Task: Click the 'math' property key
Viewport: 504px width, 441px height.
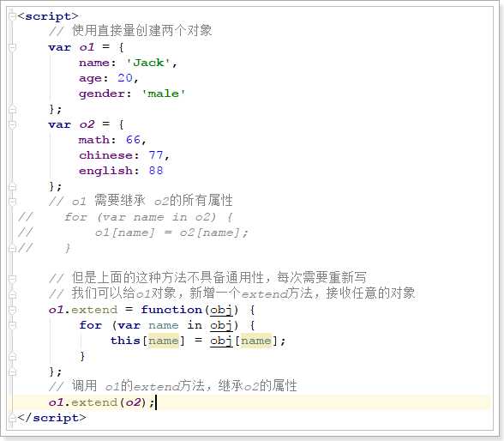Action: tap(94, 140)
